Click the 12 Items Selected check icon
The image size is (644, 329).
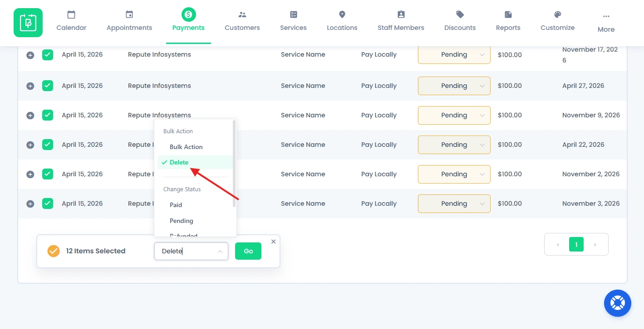54,251
